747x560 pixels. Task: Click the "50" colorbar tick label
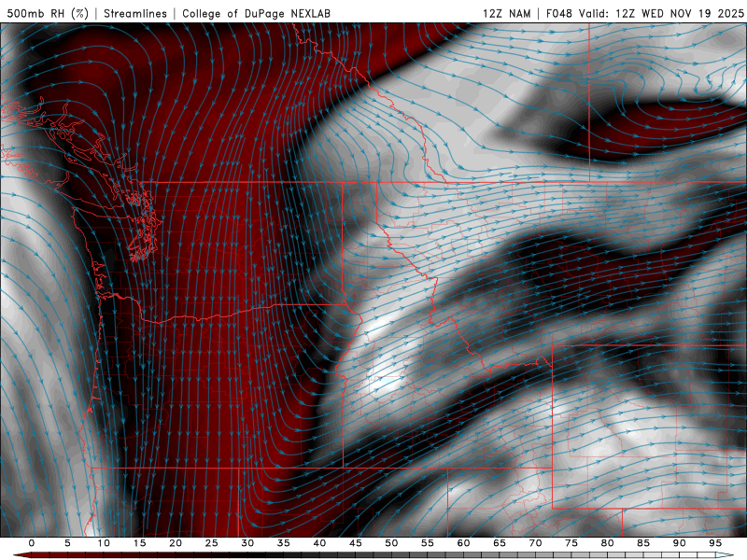click(x=391, y=543)
